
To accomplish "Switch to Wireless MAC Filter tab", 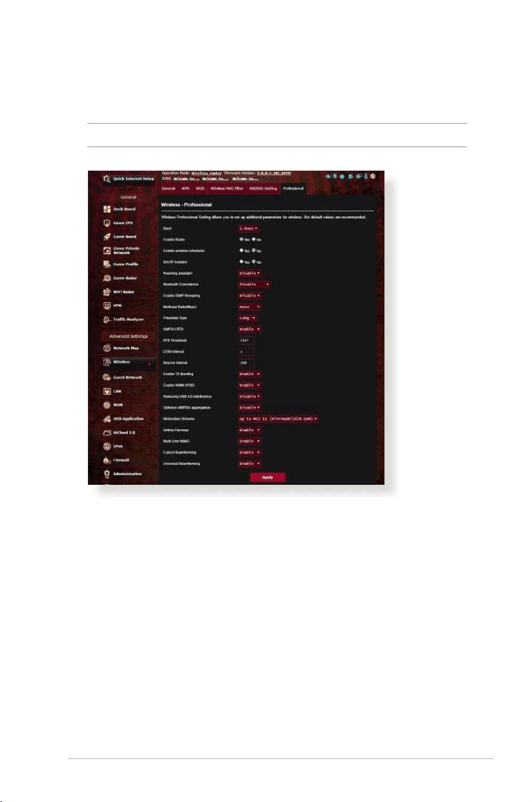I will (x=227, y=189).
